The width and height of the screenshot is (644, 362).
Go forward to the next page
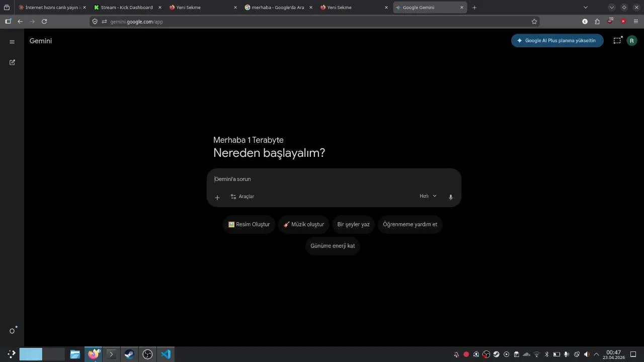32,22
